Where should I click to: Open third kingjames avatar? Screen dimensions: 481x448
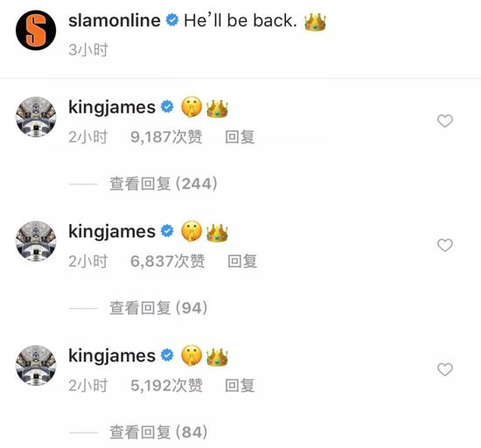pyautogui.click(x=36, y=365)
